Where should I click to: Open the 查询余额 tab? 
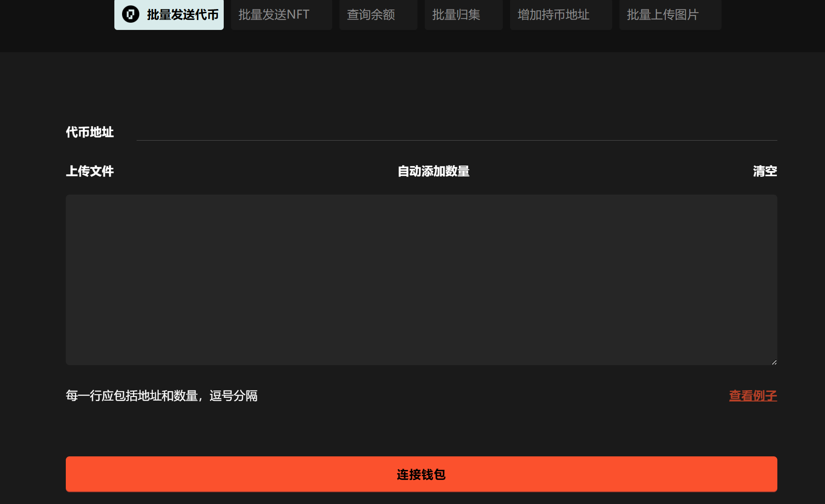click(378, 15)
